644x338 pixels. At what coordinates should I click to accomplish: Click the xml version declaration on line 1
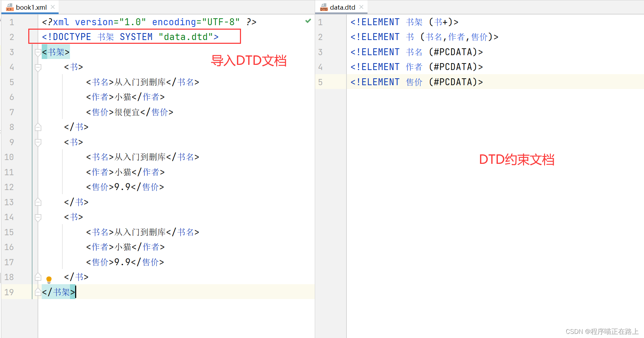[149, 22]
